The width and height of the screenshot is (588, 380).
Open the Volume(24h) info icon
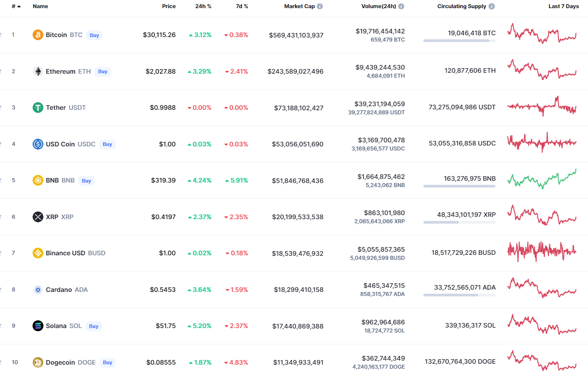pos(401,6)
